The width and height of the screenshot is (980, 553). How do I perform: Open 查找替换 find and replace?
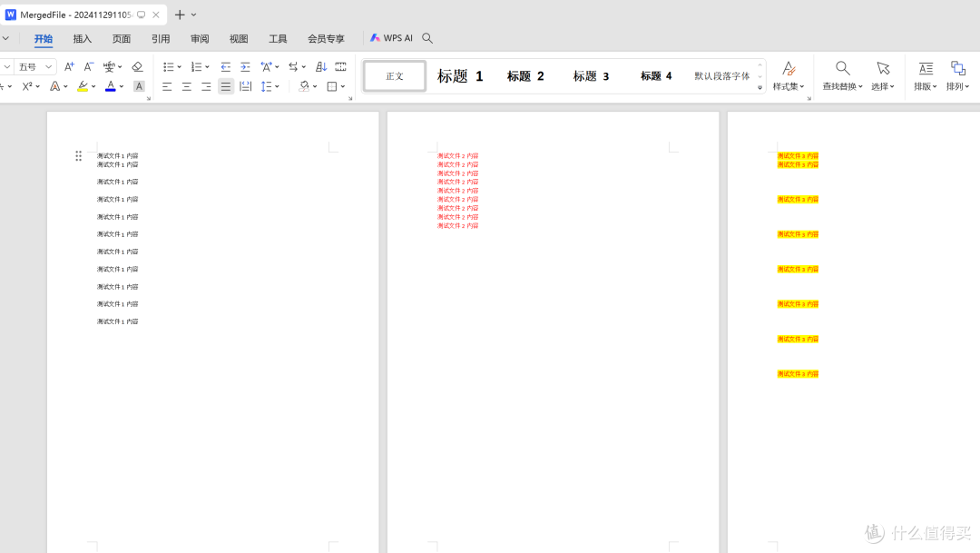[842, 75]
